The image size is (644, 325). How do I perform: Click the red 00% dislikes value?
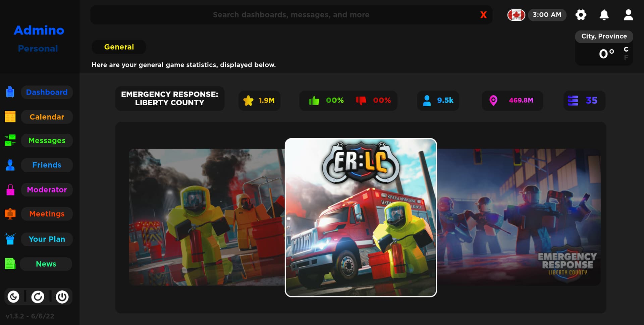[382, 100]
